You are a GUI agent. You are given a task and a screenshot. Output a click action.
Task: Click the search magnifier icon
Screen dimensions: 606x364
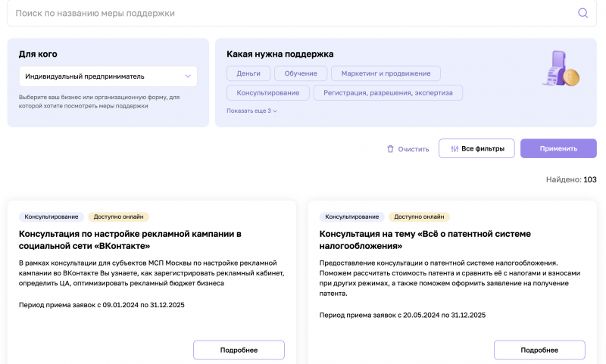click(x=583, y=13)
